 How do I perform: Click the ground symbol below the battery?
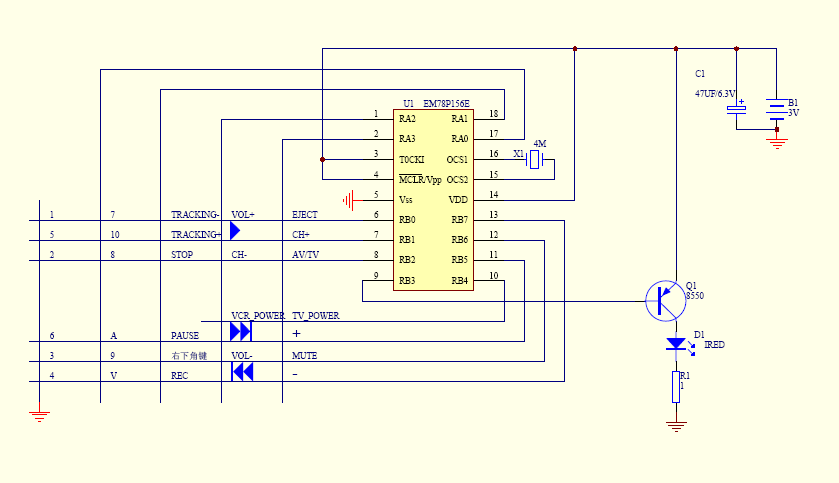[776, 143]
